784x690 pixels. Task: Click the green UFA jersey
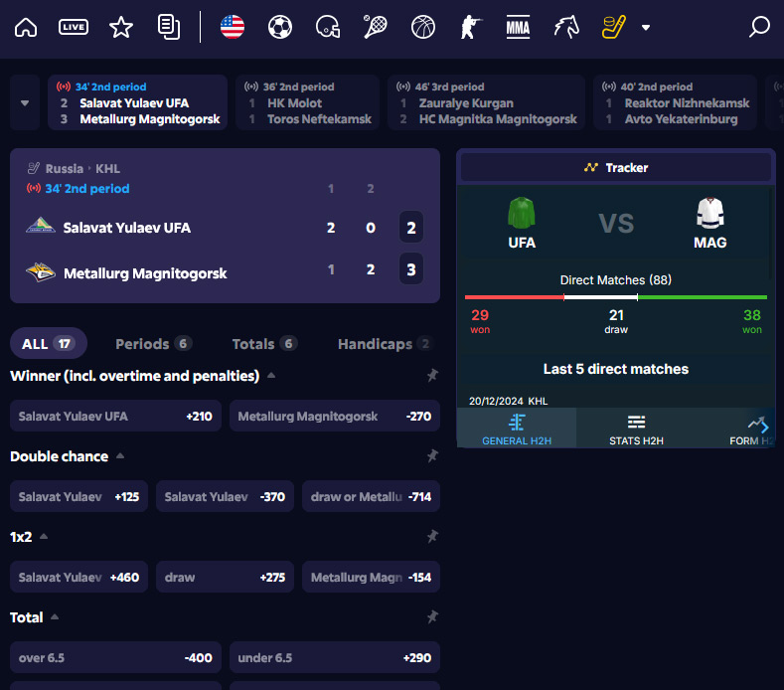(x=521, y=213)
